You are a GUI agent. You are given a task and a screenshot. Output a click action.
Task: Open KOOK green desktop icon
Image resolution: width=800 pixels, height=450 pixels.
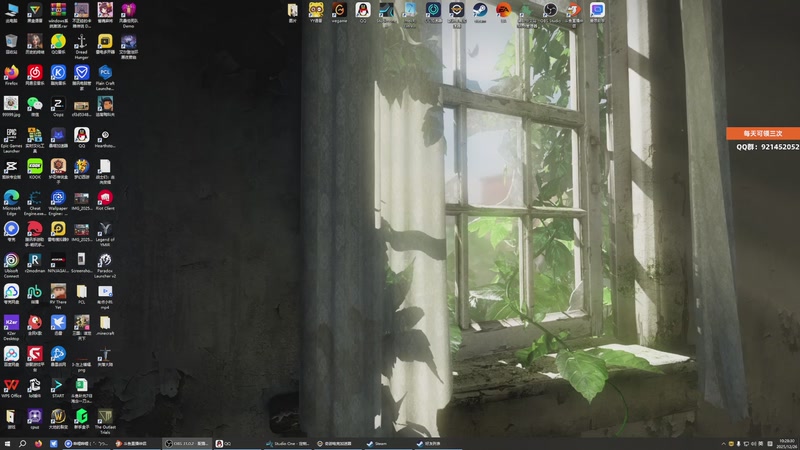pos(35,169)
